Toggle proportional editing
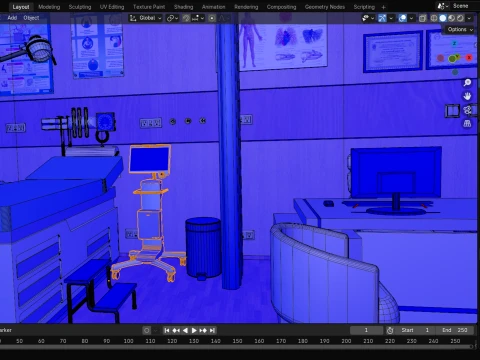This screenshot has height=360, width=480. (212, 18)
